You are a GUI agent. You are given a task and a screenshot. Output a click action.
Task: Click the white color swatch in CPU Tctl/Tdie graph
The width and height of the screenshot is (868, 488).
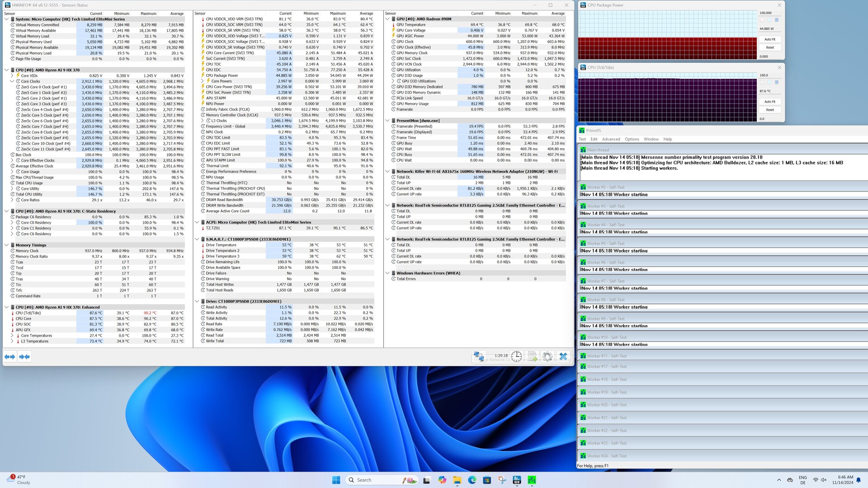click(762, 82)
